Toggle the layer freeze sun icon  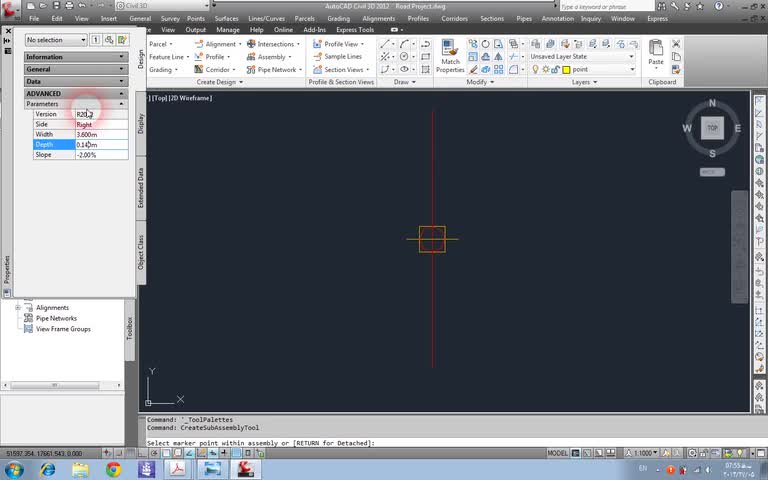[545, 70]
